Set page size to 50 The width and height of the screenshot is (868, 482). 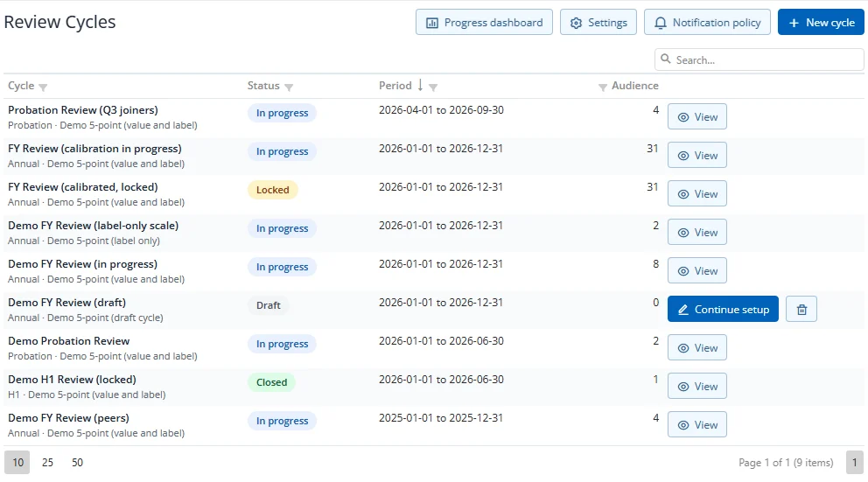(78, 462)
